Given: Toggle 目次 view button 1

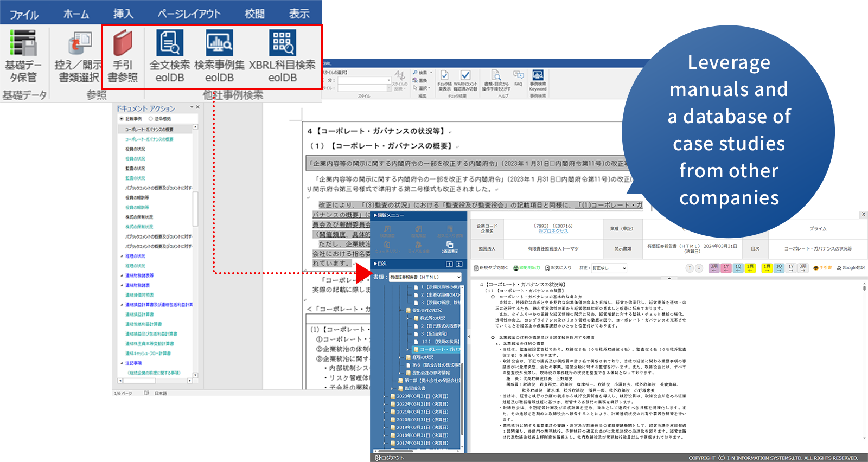Looking at the screenshot, I should coord(449,264).
